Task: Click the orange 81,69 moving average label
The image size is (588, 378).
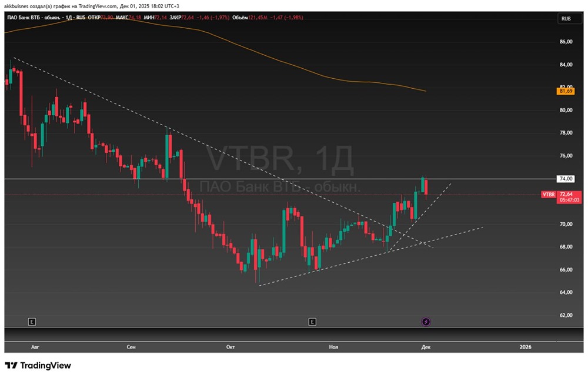Action: (566, 91)
